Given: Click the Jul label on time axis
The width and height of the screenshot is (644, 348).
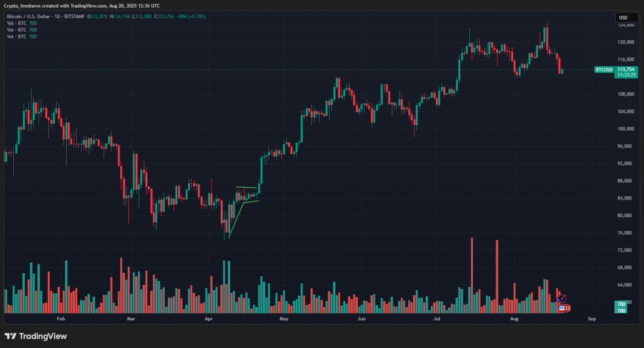Looking at the screenshot, I should pyautogui.click(x=437, y=319).
